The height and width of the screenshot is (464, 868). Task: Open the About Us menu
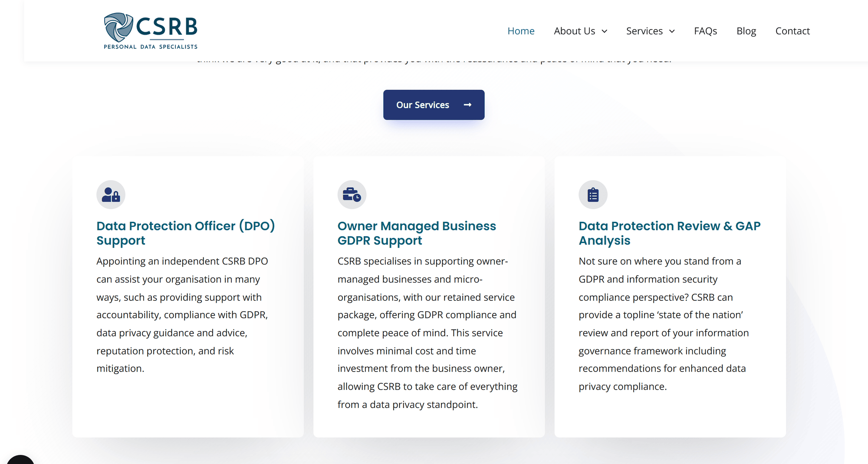click(574, 31)
